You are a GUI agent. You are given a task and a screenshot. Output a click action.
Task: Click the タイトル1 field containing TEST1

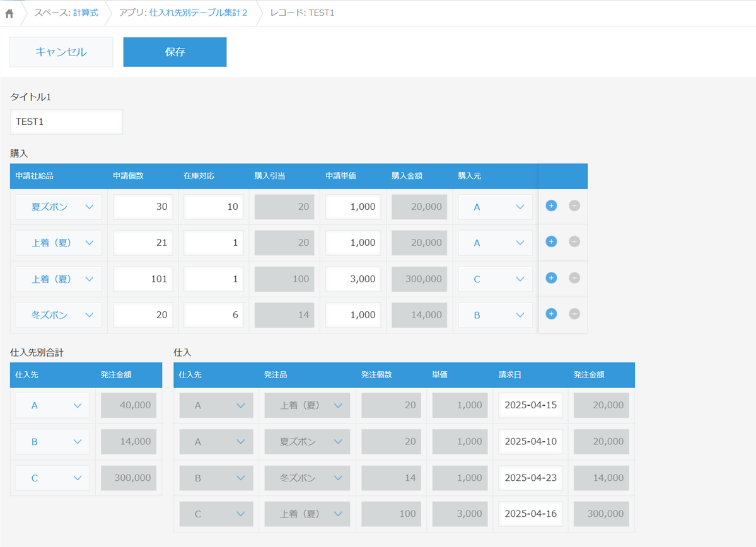67,122
